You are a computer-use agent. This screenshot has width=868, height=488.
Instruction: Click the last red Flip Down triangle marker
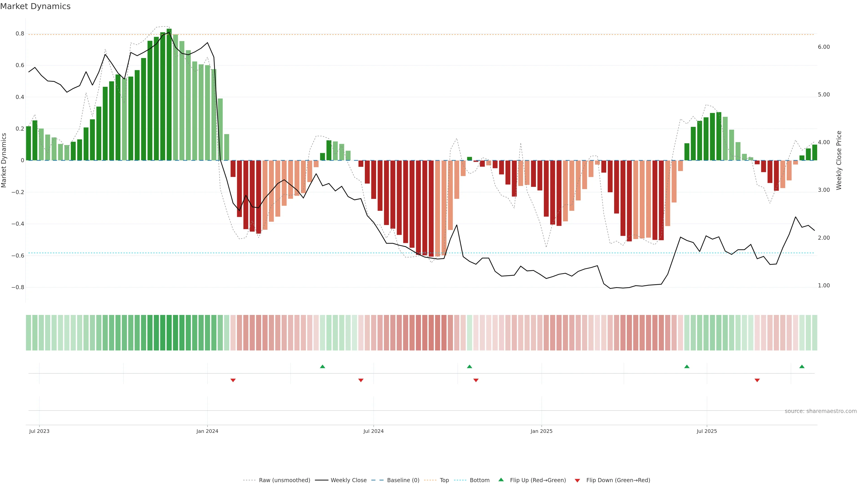757,380
